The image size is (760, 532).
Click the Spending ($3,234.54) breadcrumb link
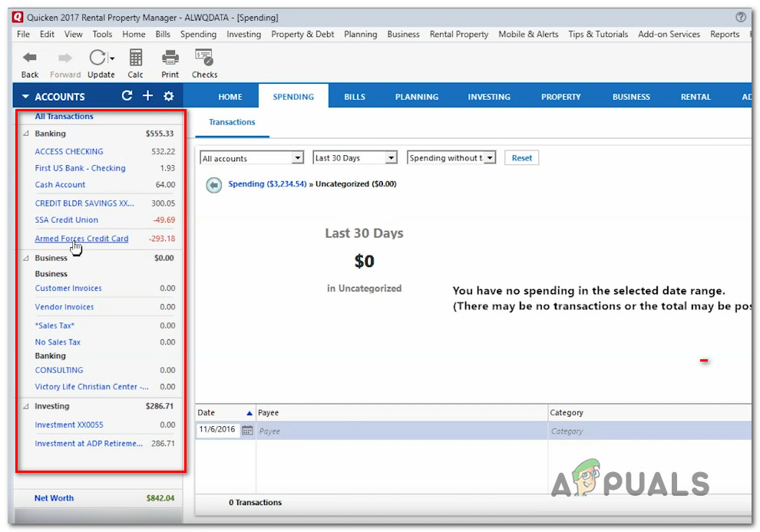click(x=268, y=183)
